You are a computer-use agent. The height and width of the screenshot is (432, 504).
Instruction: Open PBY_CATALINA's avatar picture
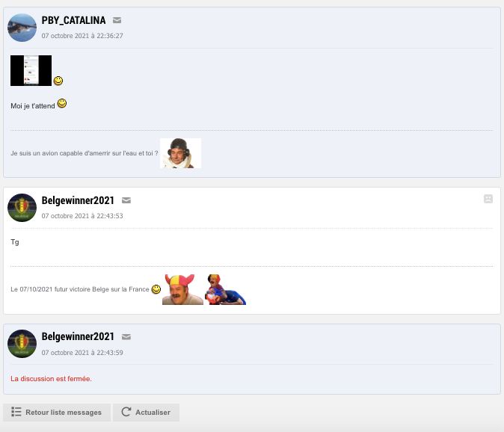point(22,28)
